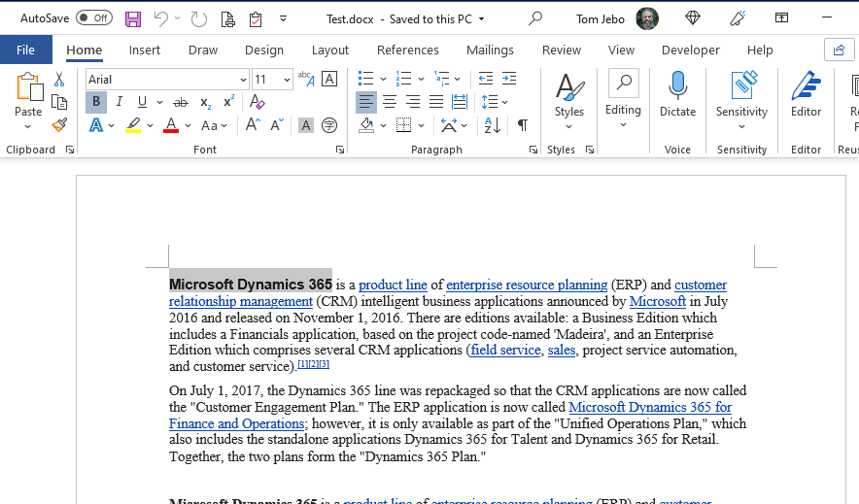
Task: Open the font name dropdown
Action: click(x=243, y=80)
